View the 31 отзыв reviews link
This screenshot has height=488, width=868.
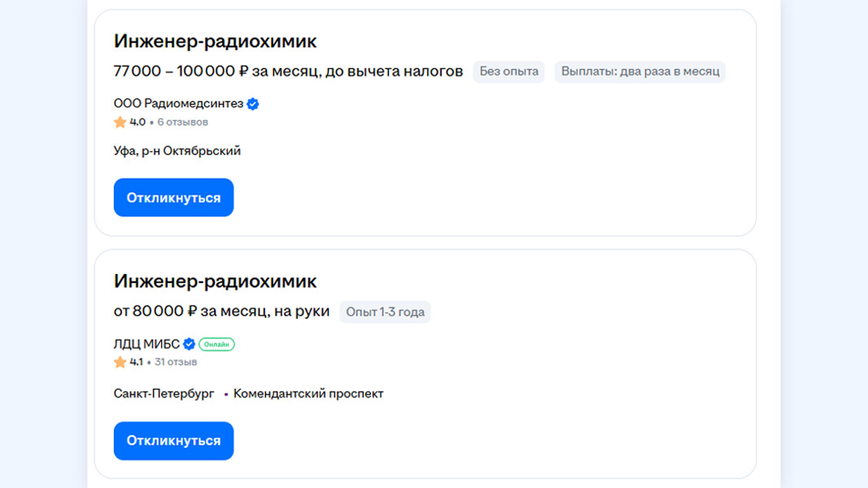pyautogui.click(x=176, y=362)
